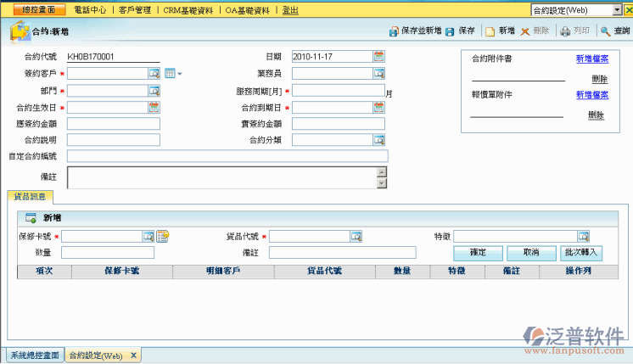
Task: Click the 保存並新增 save-and-new icon
Action: [394, 31]
